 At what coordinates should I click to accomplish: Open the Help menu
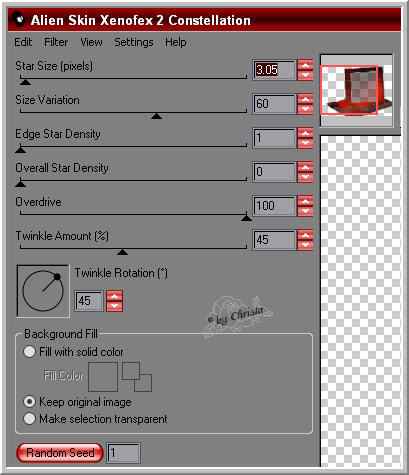(176, 42)
